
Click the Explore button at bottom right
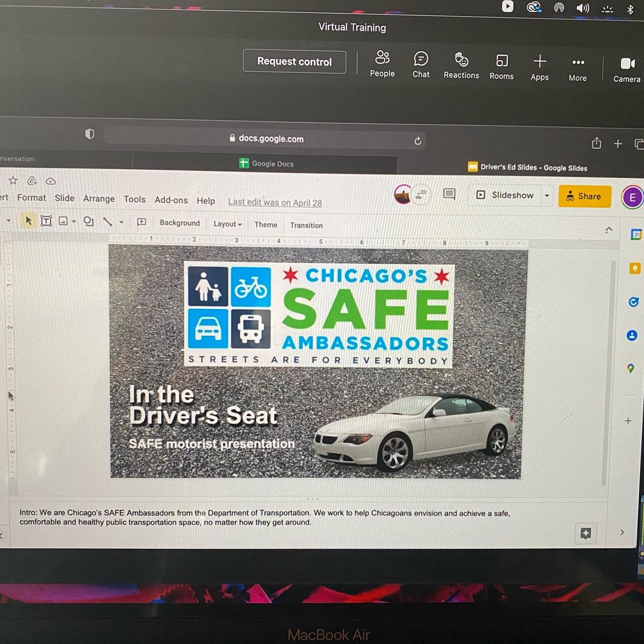[586, 533]
